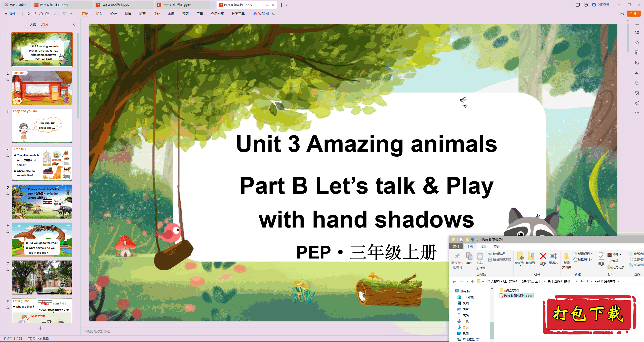Viewport: 644px width, 342px height.
Task: Open the 插入 ribbon tab
Action: (x=99, y=14)
